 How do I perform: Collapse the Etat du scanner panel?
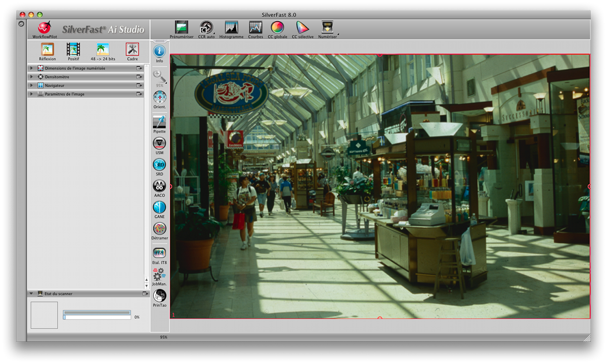[31, 294]
